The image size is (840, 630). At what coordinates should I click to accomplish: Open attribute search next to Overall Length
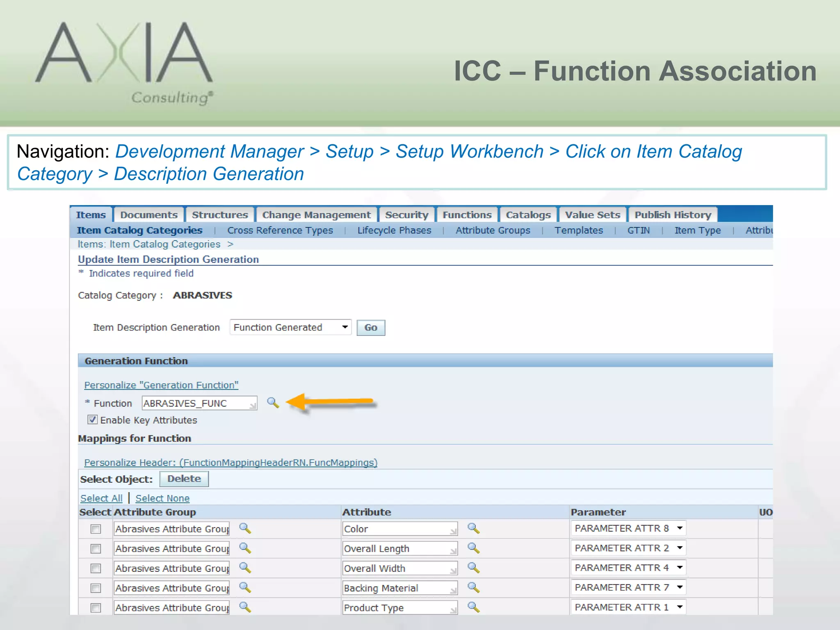pyautogui.click(x=473, y=548)
